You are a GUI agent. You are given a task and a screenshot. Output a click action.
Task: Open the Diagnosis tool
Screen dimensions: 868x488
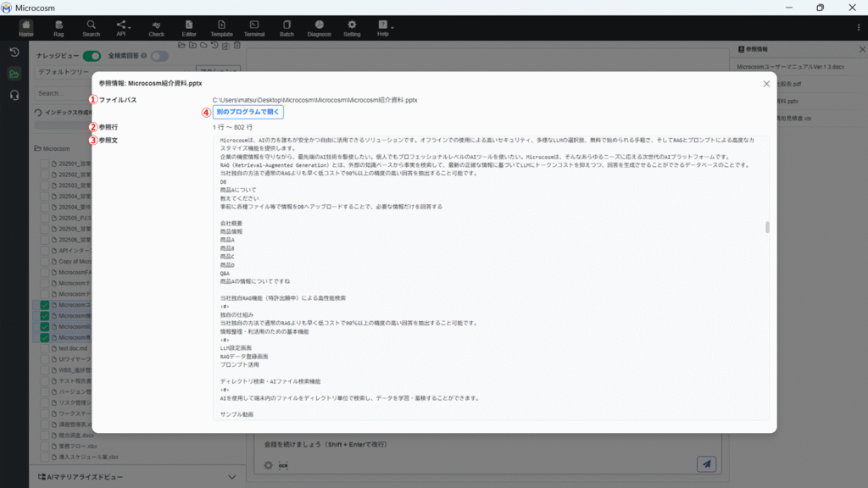(x=319, y=28)
